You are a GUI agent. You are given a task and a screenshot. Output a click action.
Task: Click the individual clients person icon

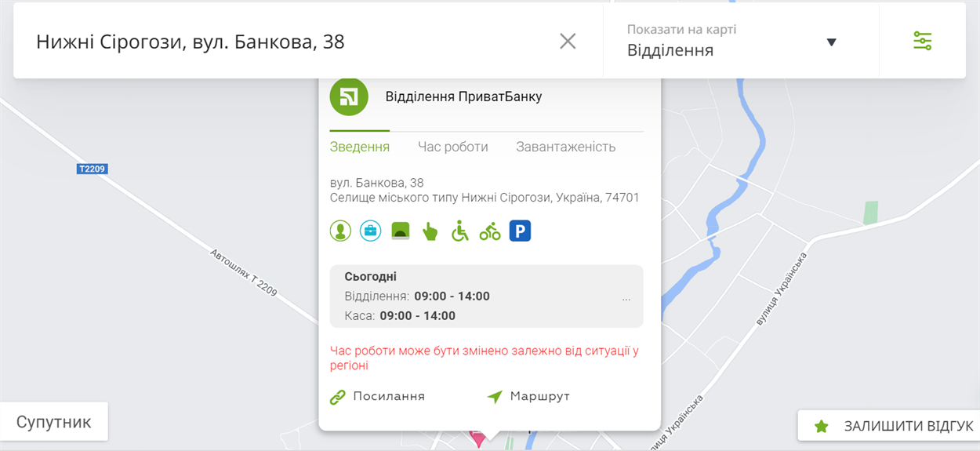(x=340, y=231)
